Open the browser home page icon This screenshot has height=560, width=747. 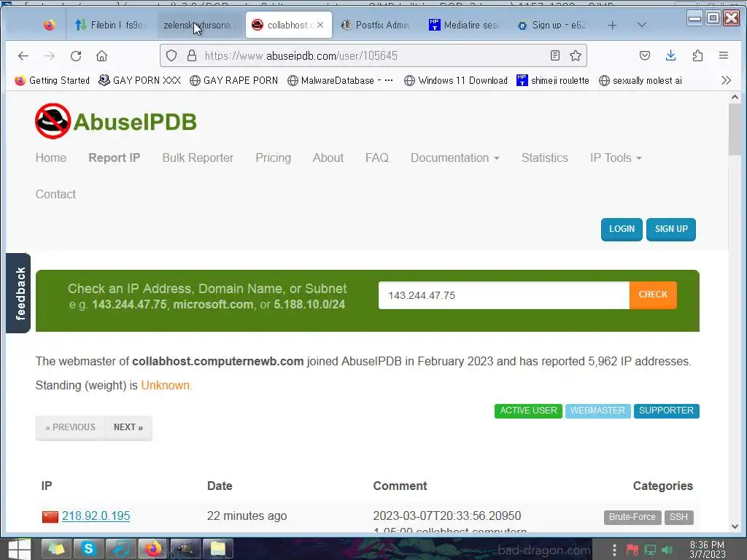101,55
